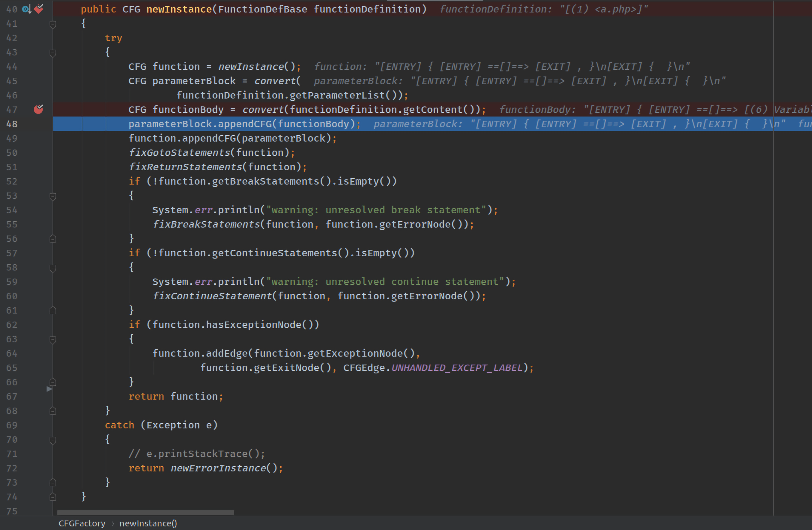Click newErrorInstance() on line 72
This screenshot has height=530, width=812.
pyautogui.click(x=224, y=468)
